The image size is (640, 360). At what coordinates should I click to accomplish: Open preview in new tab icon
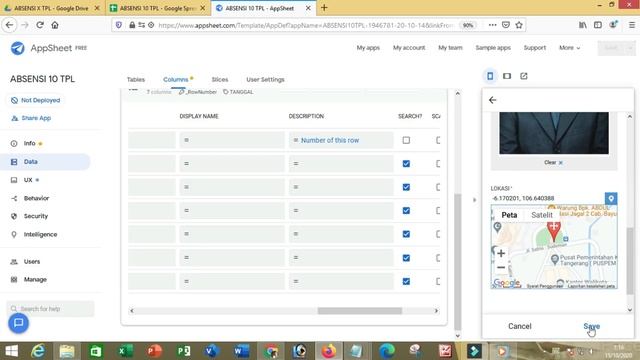(x=524, y=76)
